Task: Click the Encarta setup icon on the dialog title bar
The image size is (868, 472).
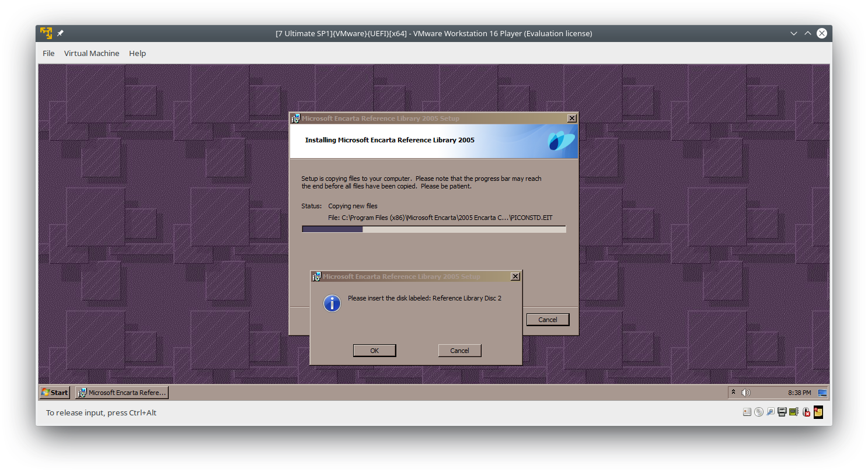Action: (x=317, y=276)
